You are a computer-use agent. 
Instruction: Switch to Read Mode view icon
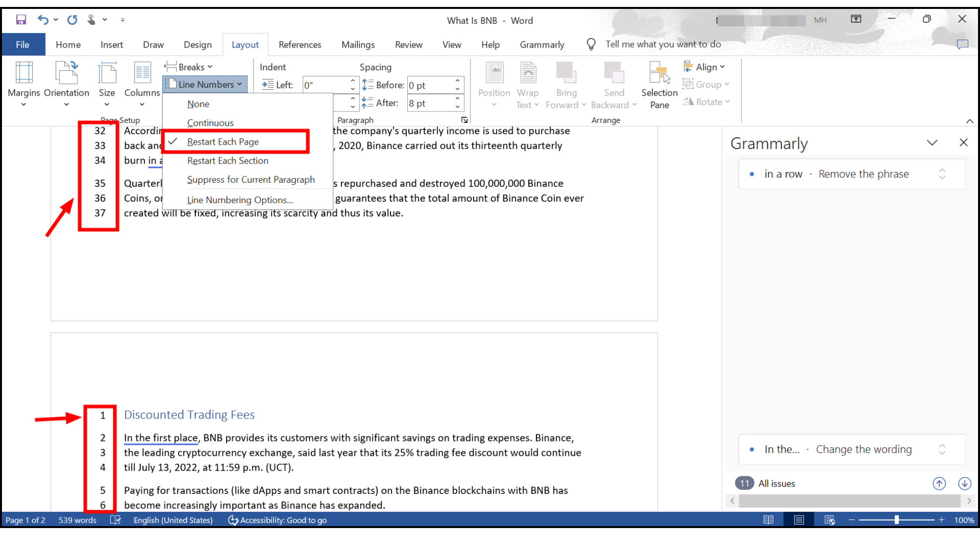pyautogui.click(x=768, y=520)
